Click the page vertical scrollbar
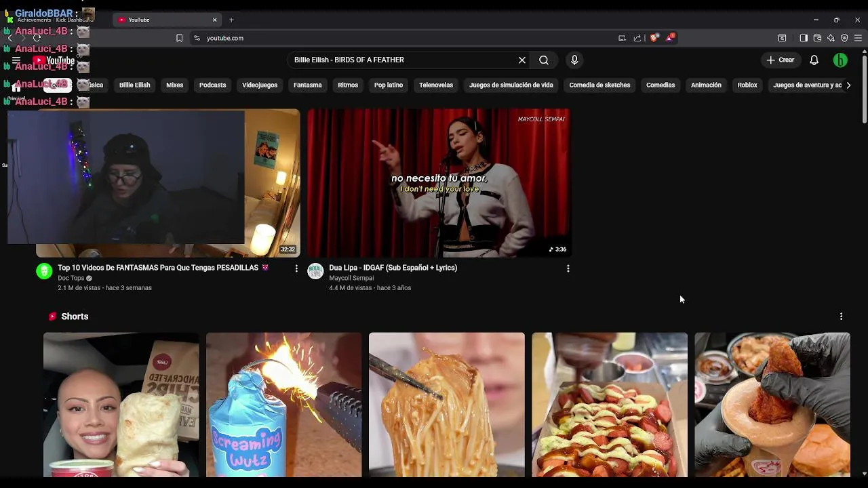The height and width of the screenshot is (488, 868). pyautogui.click(x=864, y=88)
